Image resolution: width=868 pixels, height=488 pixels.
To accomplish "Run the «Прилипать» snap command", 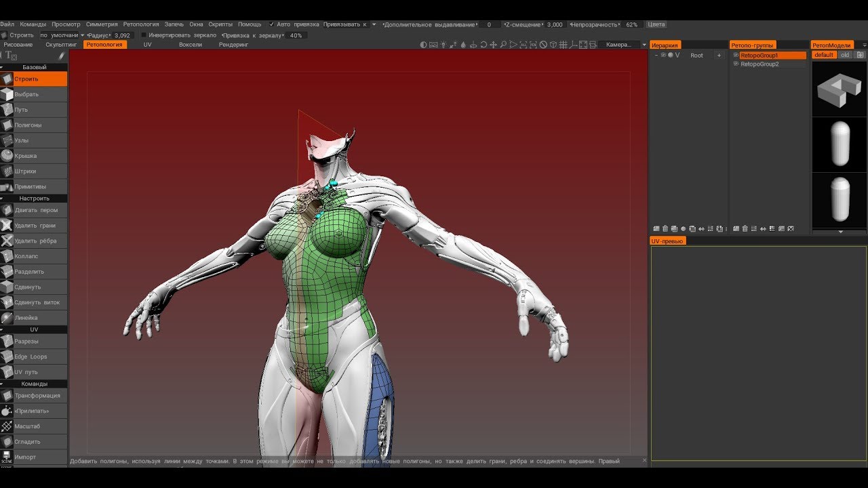I will pyautogui.click(x=34, y=411).
